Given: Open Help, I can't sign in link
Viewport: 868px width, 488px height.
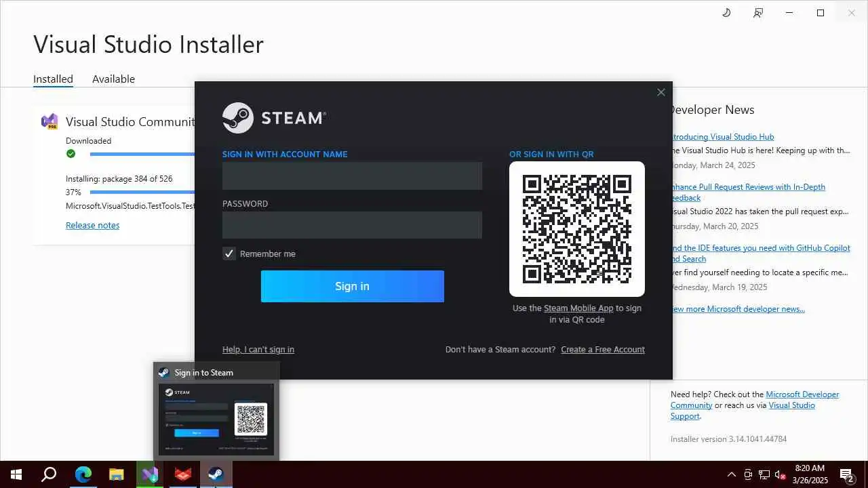Looking at the screenshot, I should 258,350.
